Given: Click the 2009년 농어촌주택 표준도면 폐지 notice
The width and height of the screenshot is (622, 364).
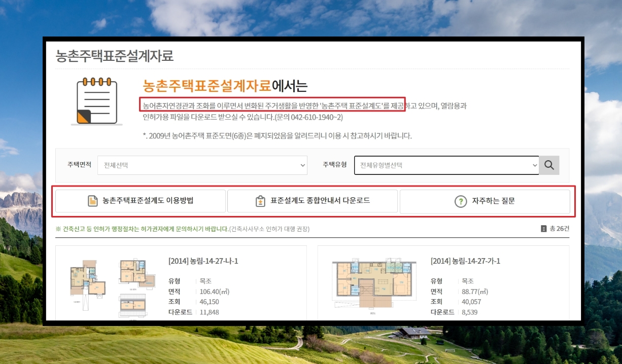Looking at the screenshot, I should (x=278, y=136).
